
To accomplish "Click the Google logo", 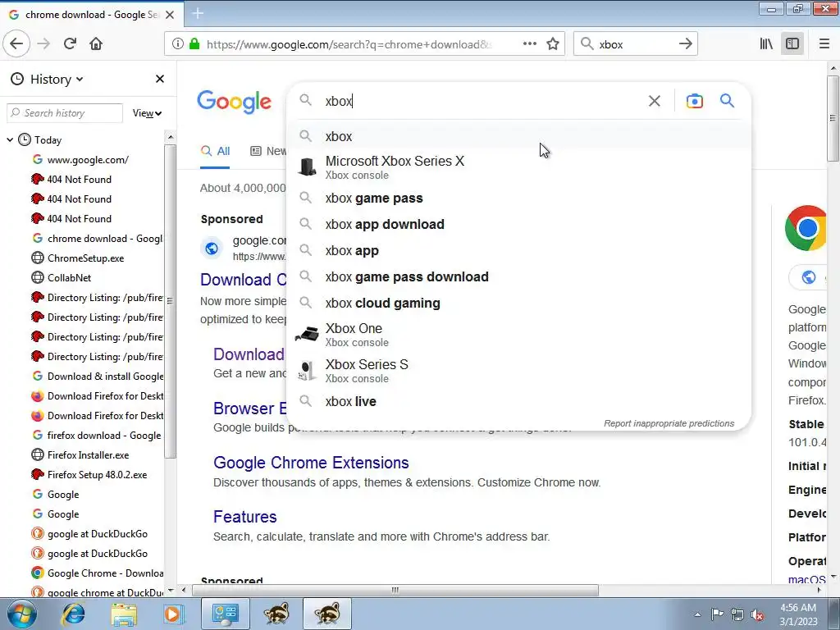I will (x=234, y=102).
